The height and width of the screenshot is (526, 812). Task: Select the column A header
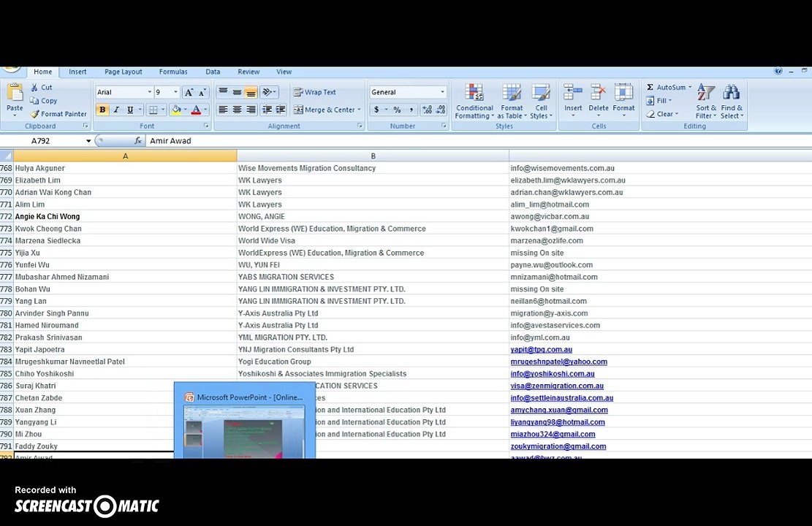pos(125,156)
